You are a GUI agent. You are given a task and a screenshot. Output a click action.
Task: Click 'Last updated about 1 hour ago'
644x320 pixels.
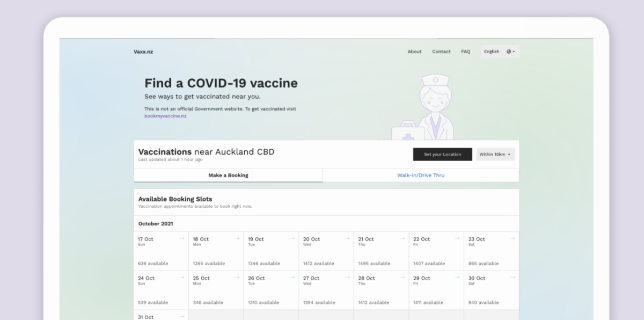[x=170, y=159]
